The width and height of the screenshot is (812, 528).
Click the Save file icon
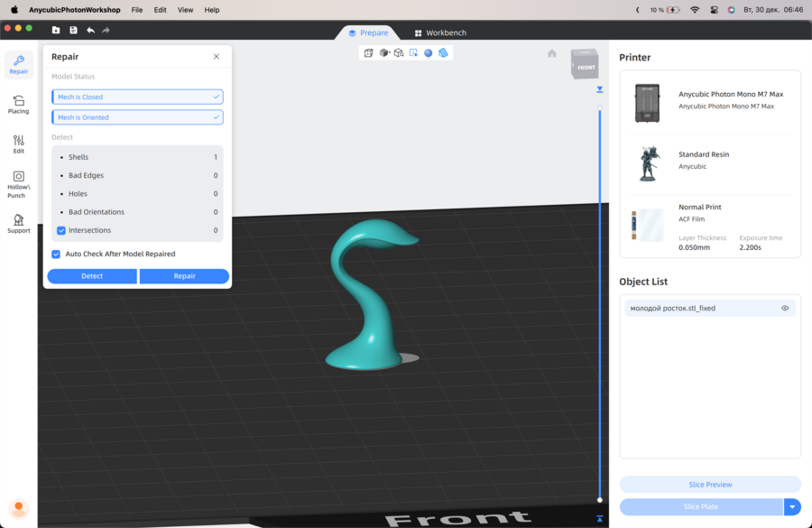click(x=73, y=31)
